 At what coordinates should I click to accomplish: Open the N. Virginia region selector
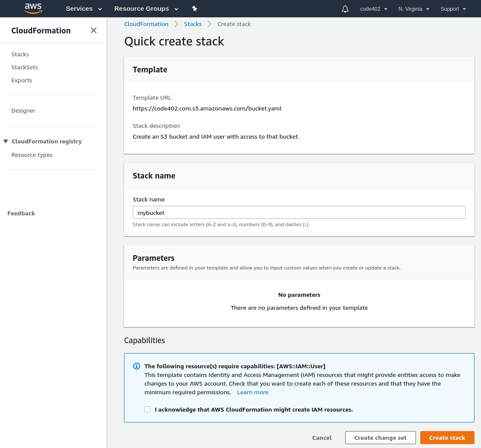click(x=414, y=9)
